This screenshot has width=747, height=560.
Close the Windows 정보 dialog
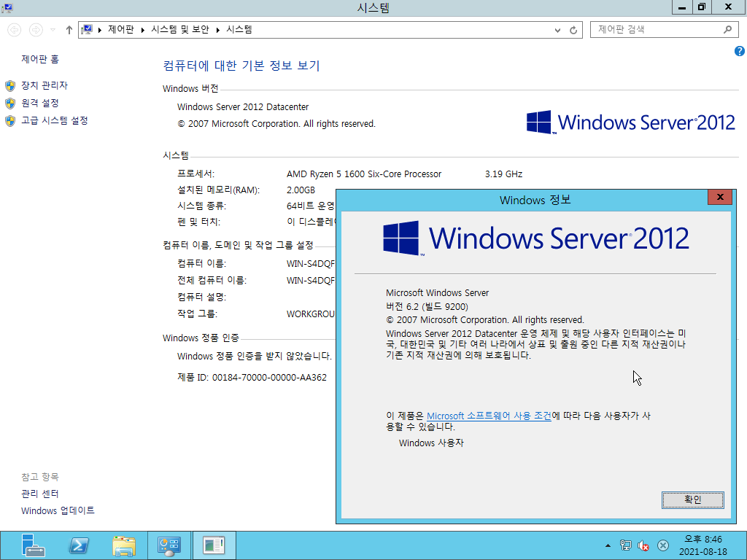(x=720, y=197)
